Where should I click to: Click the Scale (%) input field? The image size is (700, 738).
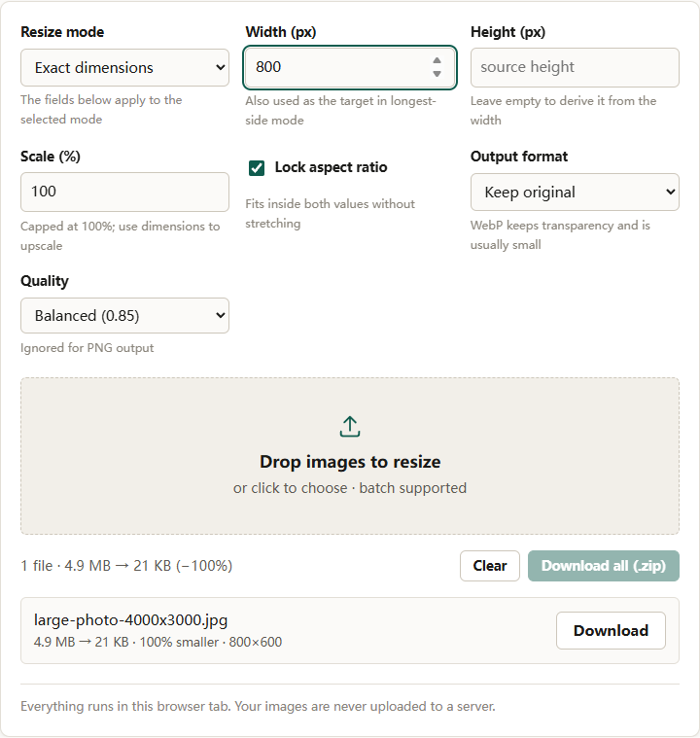(124, 192)
